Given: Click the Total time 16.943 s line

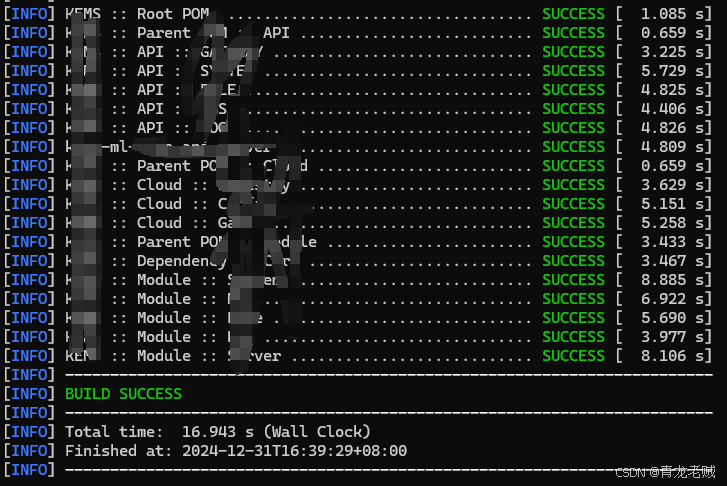Looking at the screenshot, I should [x=217, y=432].
